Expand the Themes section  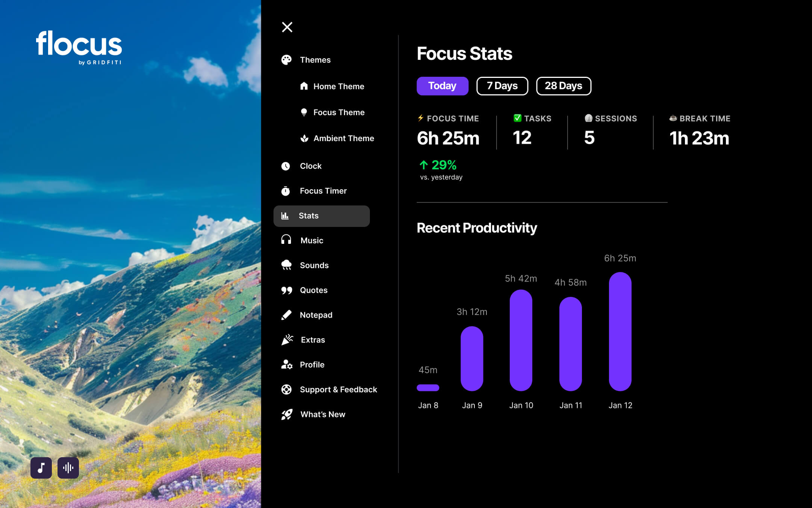[315, 60]
